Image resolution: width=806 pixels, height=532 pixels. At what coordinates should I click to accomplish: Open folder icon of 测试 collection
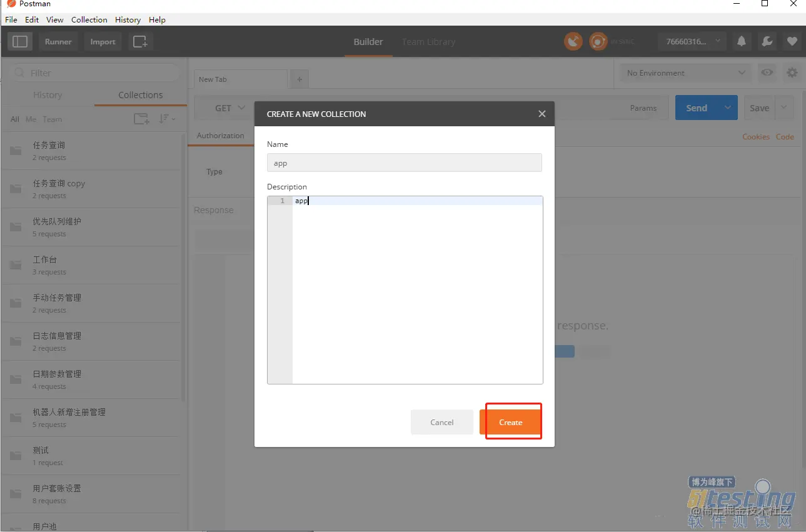click(16, 456)
